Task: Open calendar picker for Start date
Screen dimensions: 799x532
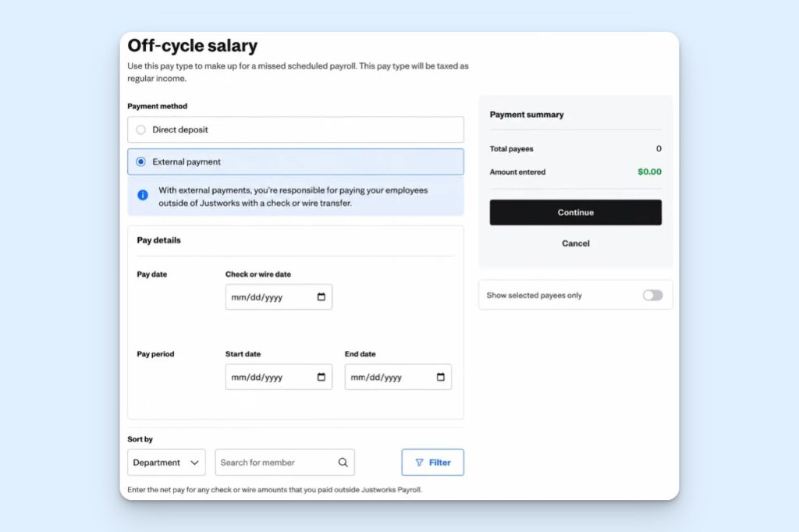Action: tap(321, 377)
